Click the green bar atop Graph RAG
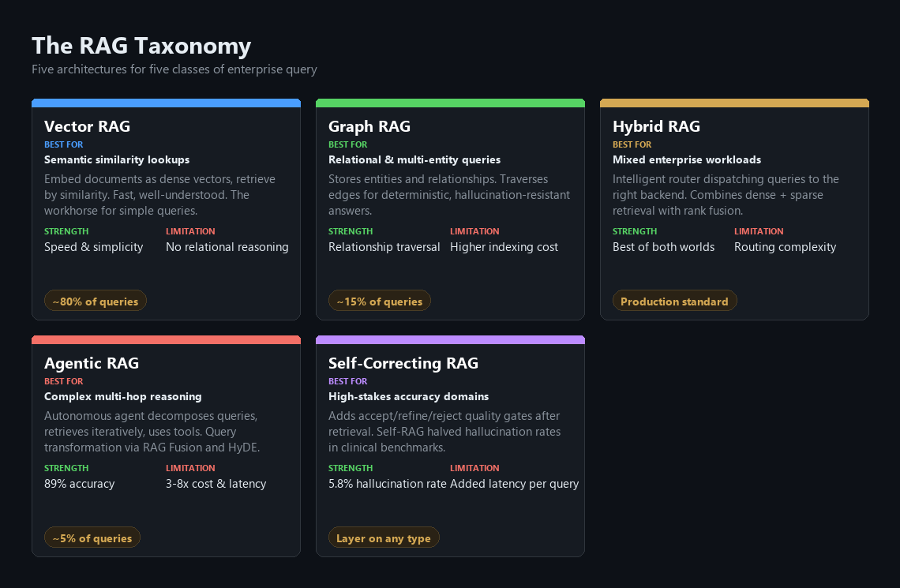This screenshot has width=900, height=588. (x=450, y=103)
